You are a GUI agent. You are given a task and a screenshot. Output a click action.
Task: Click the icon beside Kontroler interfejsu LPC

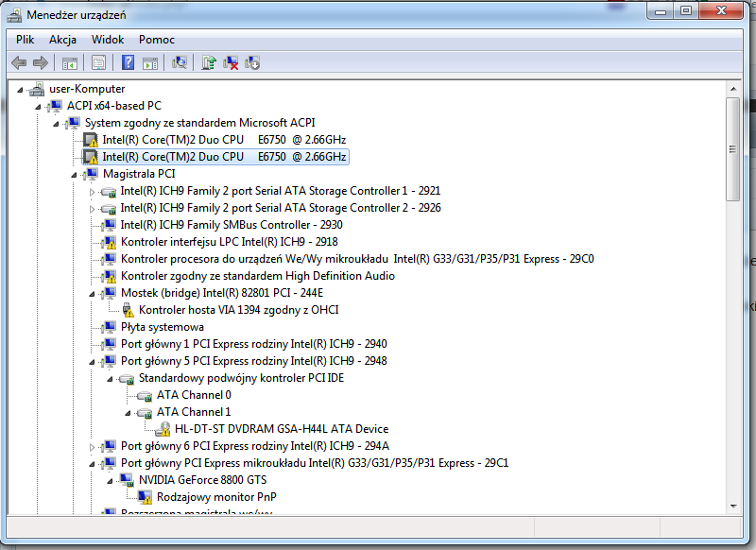pyautogui.click(x=110, y=242)
